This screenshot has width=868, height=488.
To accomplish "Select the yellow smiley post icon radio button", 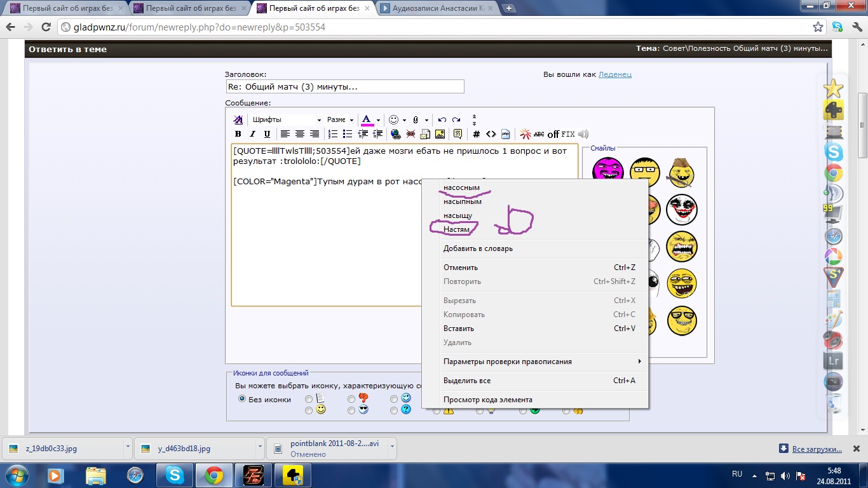I will click(x=309, y=410).
